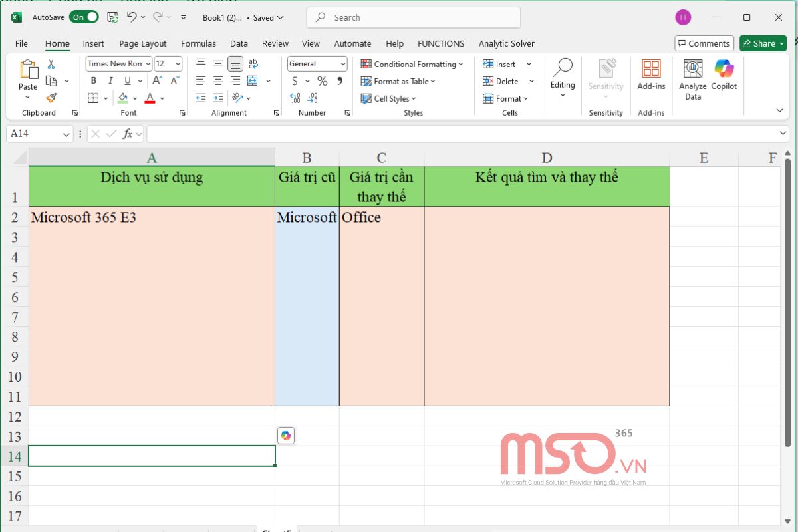Open the Review tab
This screenshot has height=532, width=798.
click(x=275, y=43)
